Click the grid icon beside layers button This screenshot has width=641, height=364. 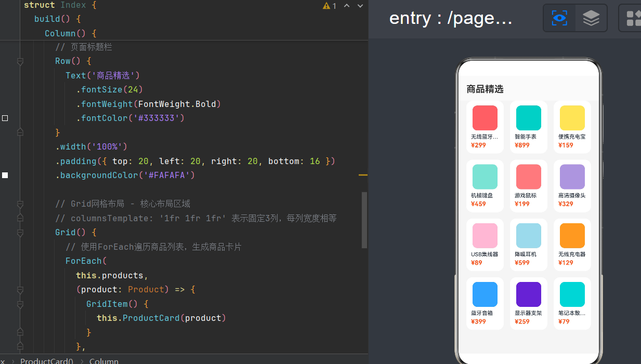[633, 18]
